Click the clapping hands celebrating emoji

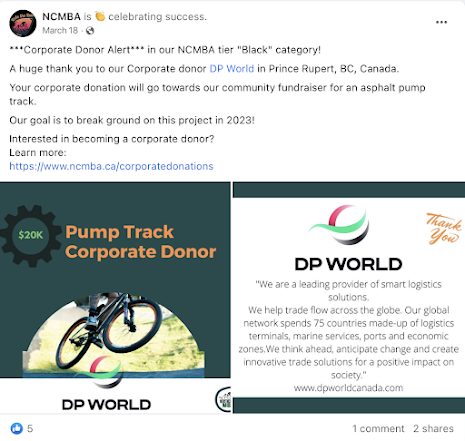pos(100,16)
